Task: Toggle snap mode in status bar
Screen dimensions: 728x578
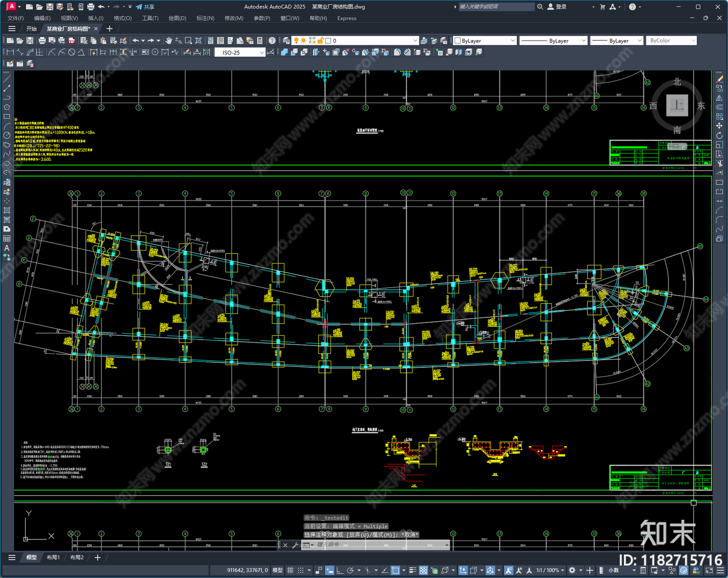Action: [301, 570]
